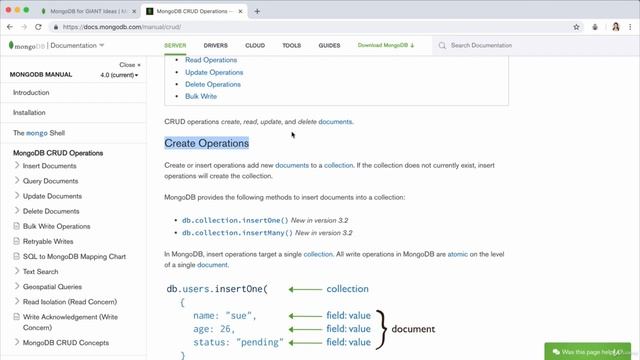Expand Geospatial Queries tree chevron

pos(17,286)
